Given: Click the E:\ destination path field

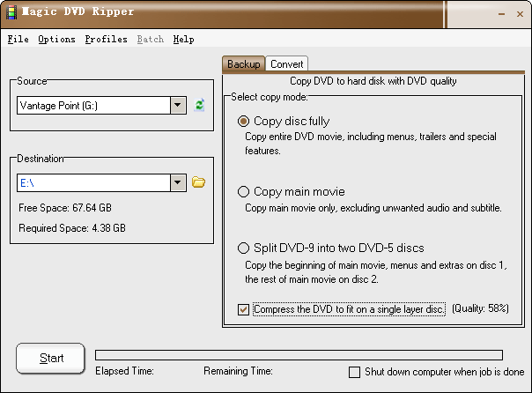Looking at the screenshot, I should pyautogui.click(x=93, y=182).
